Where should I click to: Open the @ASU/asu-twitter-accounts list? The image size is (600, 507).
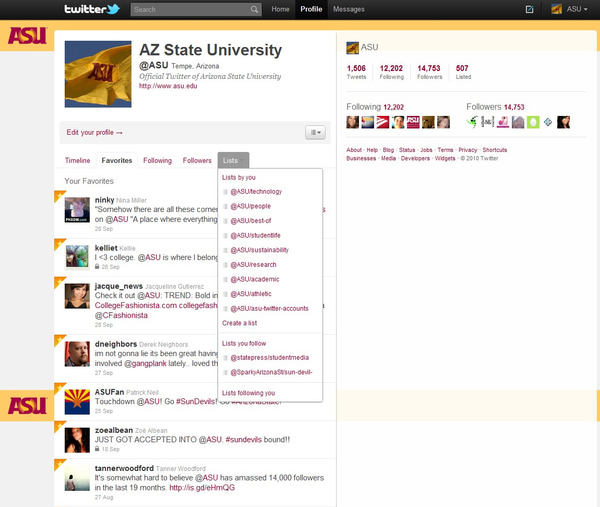[x=269, y=308]
